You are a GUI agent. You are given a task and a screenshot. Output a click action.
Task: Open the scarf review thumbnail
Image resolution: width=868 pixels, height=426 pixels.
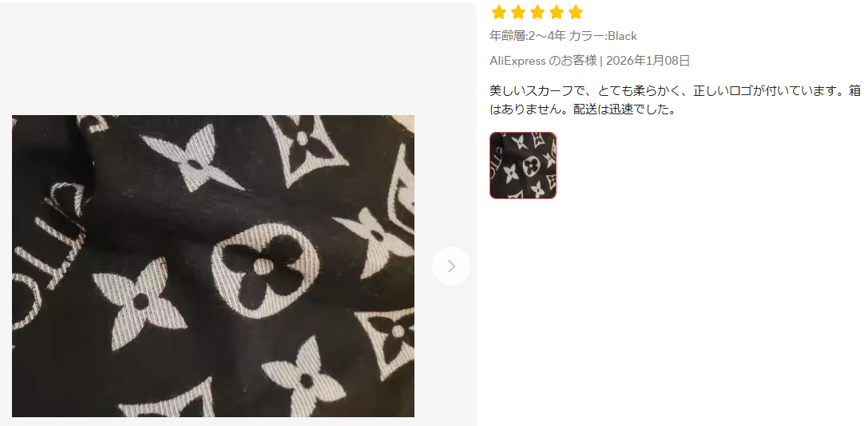[x=523, y=165]
